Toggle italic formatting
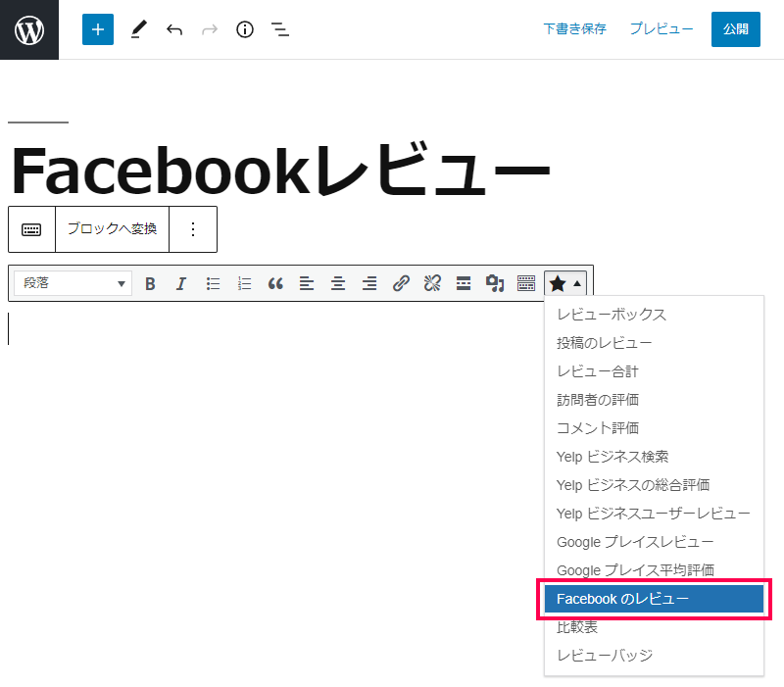The height and width of the screenshot is (687, 784). (181, 283)
